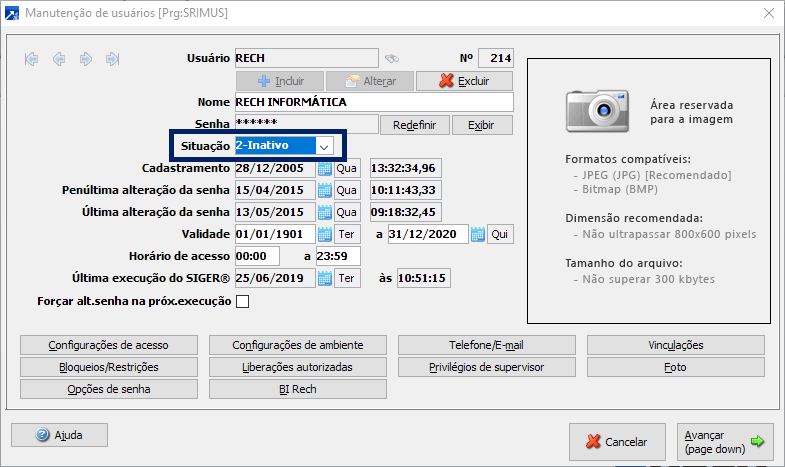Viewport: 785px width, 467px height.
Task: Open calendar for Validade start date
Action: click(x=324, y=234)
